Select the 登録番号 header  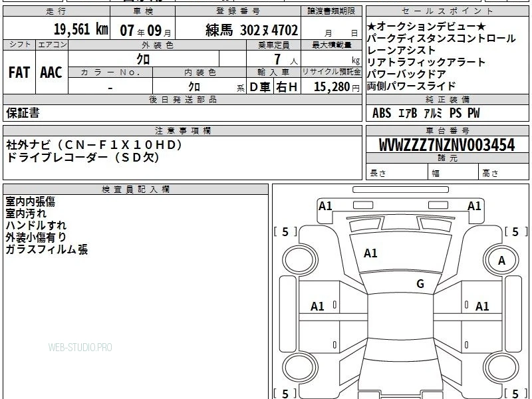coord(238,11)
